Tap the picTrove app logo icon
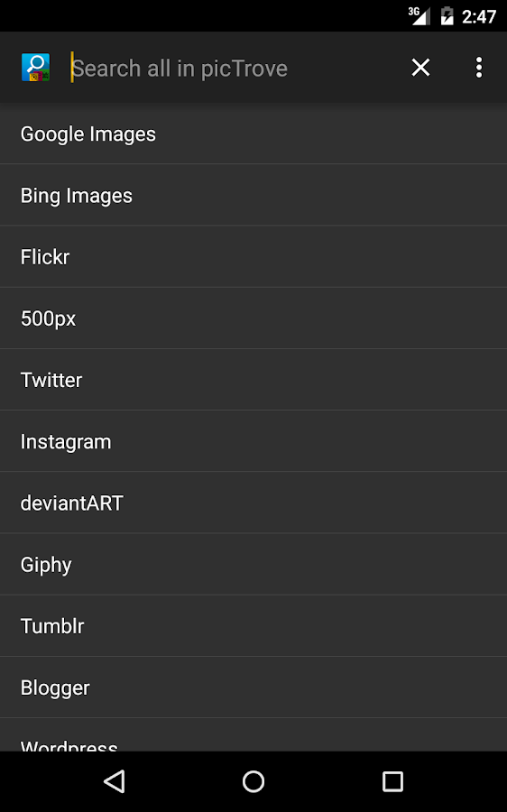Viewport: 507px width, 812px height. tap(36, 68)
